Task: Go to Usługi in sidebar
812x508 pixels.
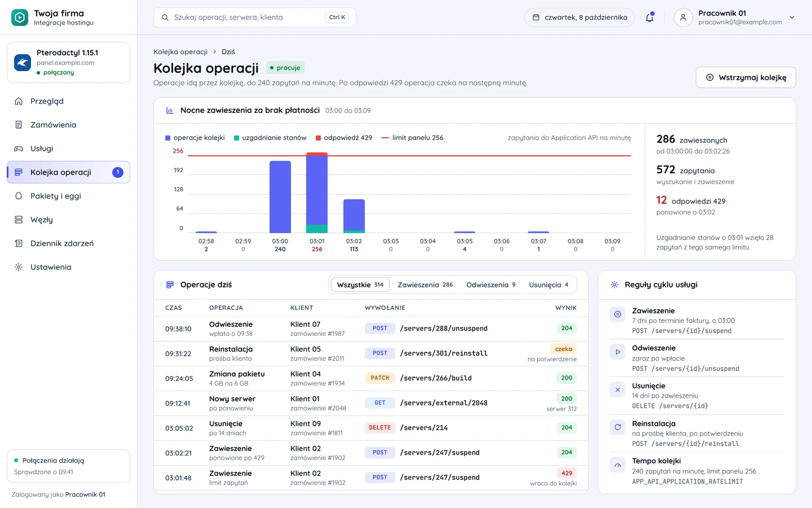Action: point(69,149)
